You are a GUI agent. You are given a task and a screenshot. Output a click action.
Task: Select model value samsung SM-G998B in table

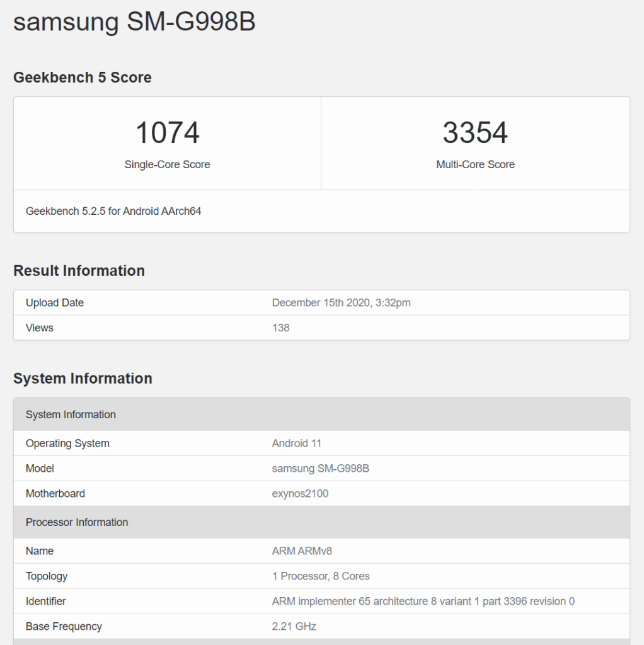(321, 469)
